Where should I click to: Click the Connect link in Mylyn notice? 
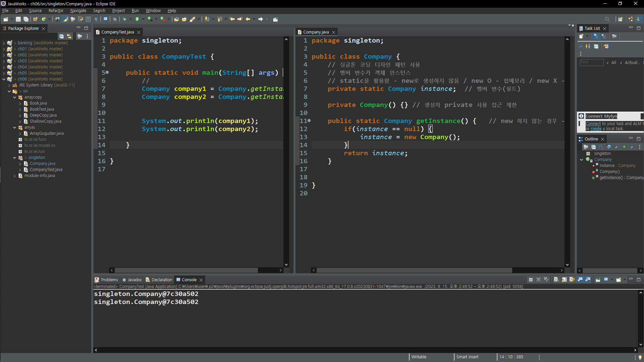593,124
